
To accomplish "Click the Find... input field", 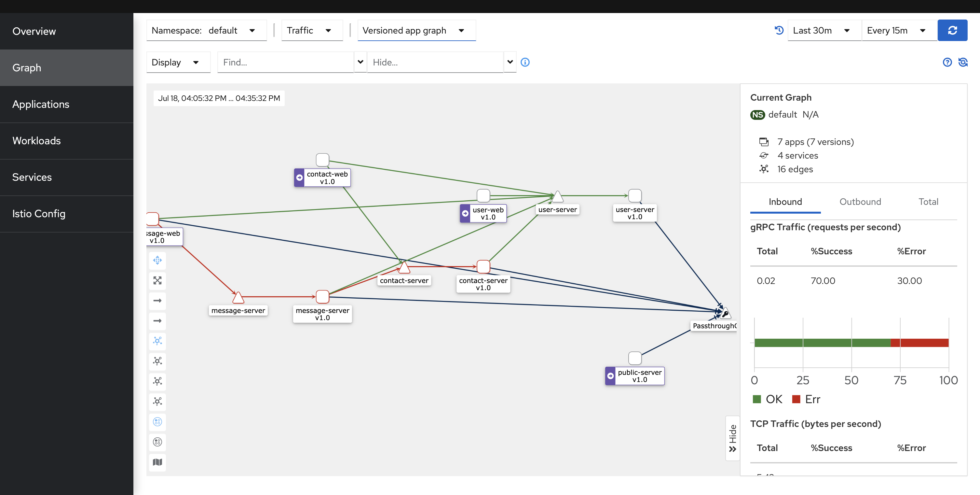I will point(285,62).
